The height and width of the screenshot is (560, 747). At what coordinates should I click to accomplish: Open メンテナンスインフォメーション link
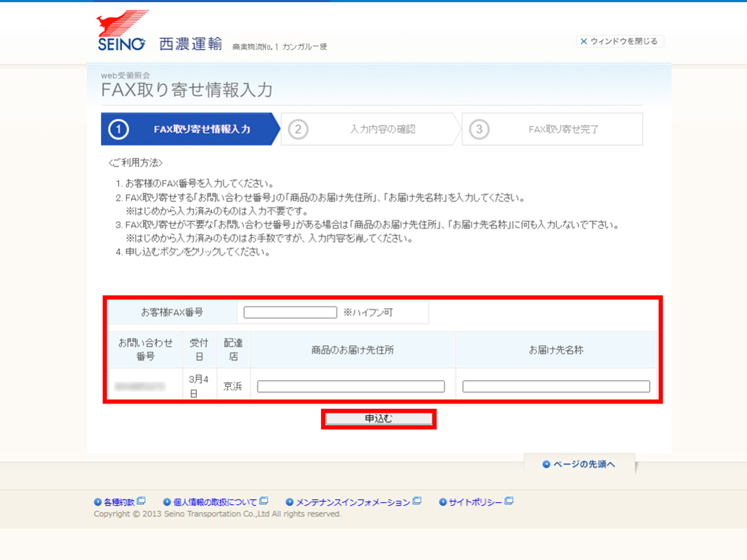[353, 502]
